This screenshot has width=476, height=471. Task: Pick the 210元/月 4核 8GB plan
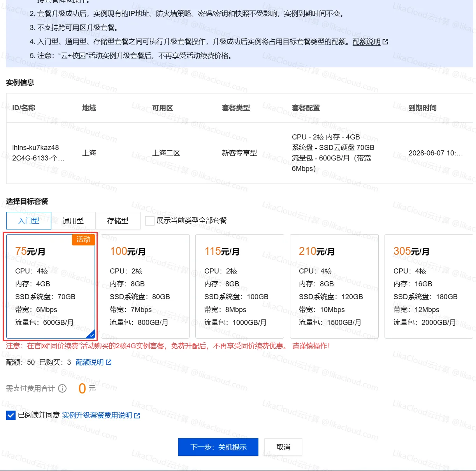[x=334, y=286]
